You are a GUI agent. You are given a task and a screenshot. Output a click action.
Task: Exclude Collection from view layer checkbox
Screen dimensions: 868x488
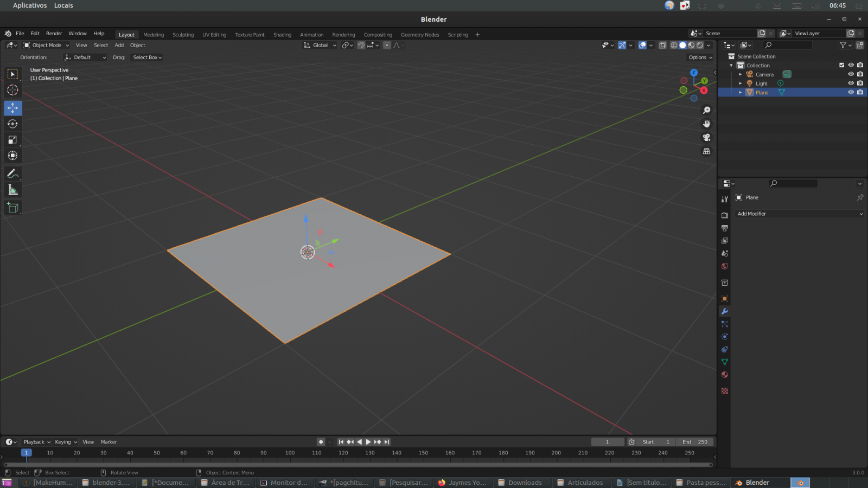tap(842, 65)
